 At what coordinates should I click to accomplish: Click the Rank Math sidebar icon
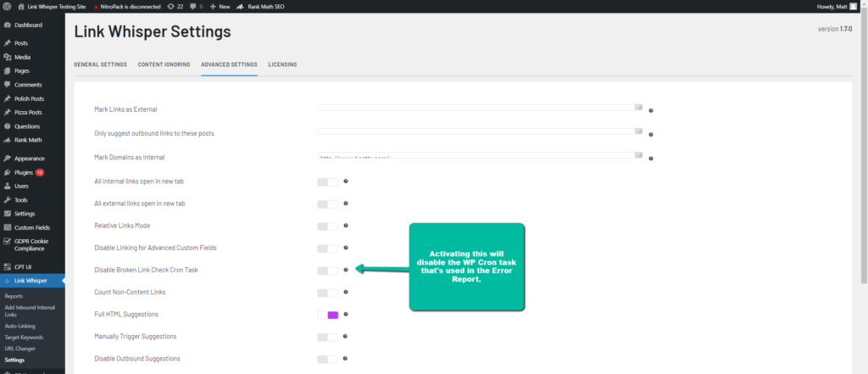pyautogui.click(x=7, y=140)
